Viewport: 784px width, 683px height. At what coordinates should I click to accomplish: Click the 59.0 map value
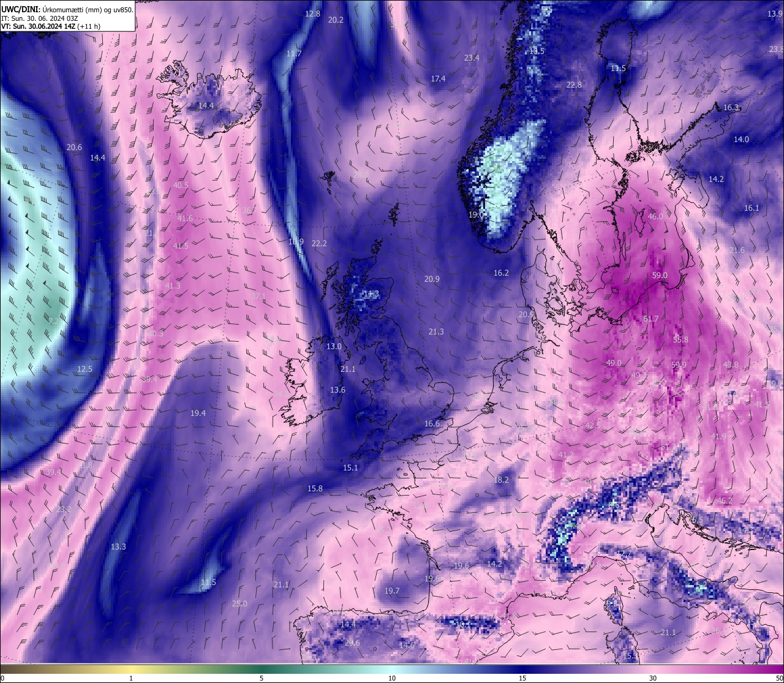(660, 276)
